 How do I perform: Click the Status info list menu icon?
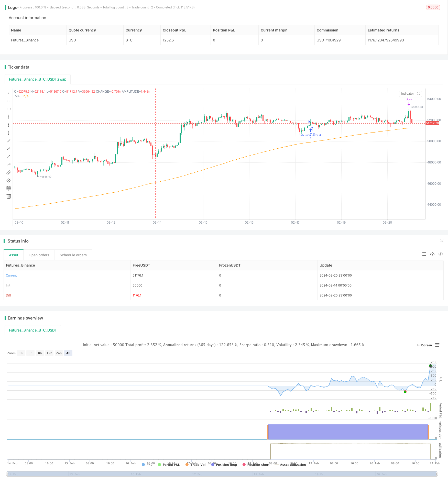[424, 254]
